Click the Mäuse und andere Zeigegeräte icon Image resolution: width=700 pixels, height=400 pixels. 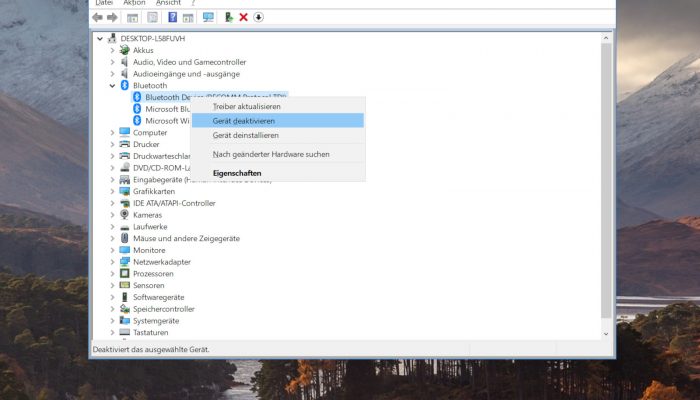click(x=125, y=238)
